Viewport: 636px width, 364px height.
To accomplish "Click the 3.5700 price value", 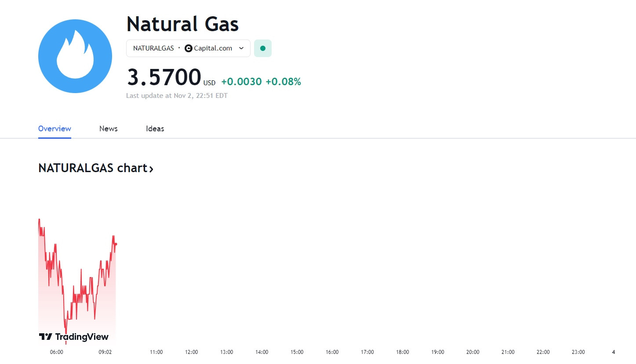I will point(164,77).
